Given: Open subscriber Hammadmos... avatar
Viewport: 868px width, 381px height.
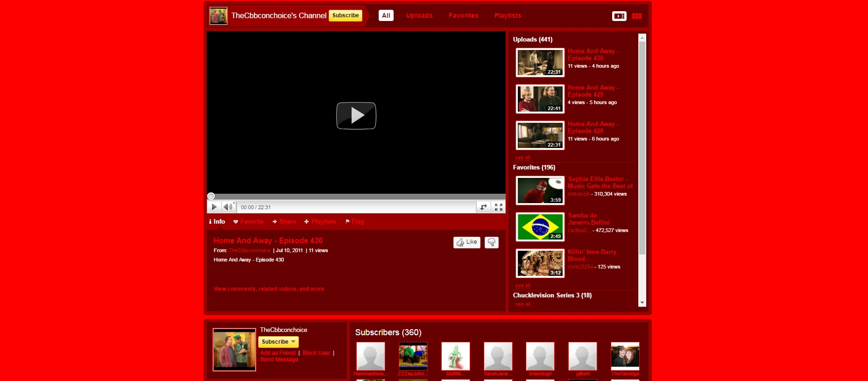Looking at the screenshot, I should (371, 356).
